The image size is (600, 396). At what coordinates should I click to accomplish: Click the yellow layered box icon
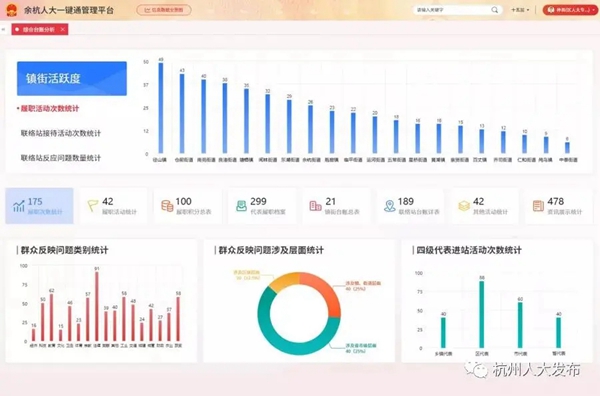(x=464, y=206)
